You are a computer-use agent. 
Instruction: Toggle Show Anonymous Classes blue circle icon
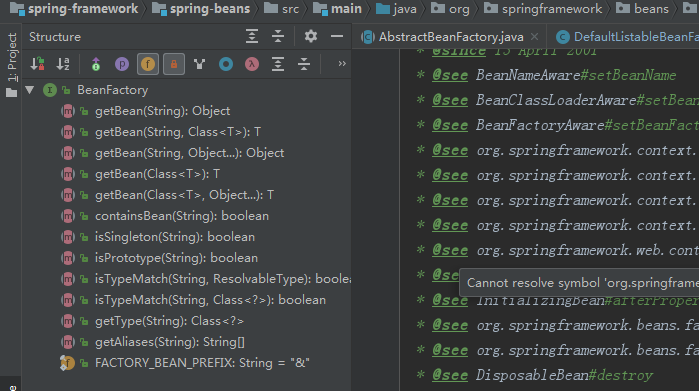point(226,64)
